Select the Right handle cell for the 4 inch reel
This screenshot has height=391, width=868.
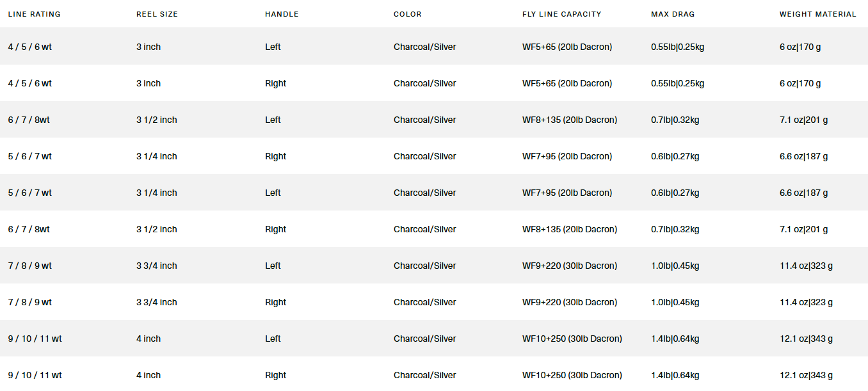275,375
